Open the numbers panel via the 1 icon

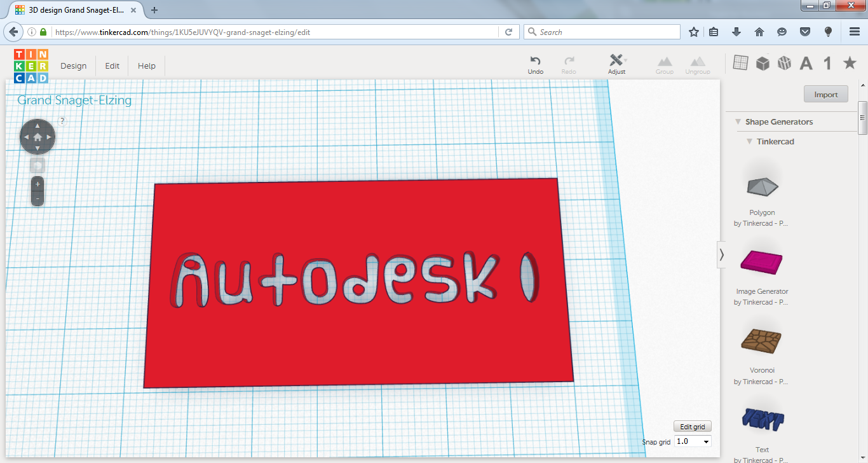point(827,62)
